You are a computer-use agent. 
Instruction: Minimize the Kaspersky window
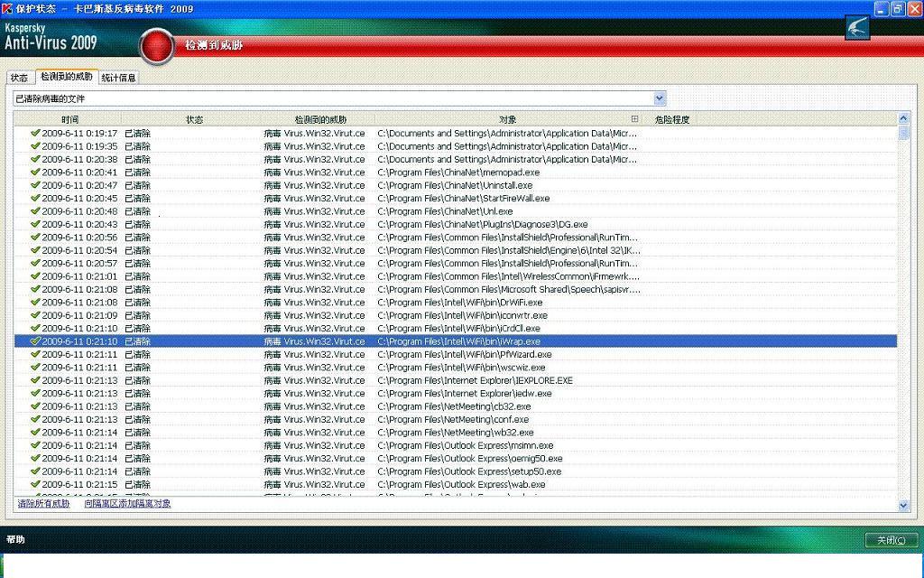881,9
